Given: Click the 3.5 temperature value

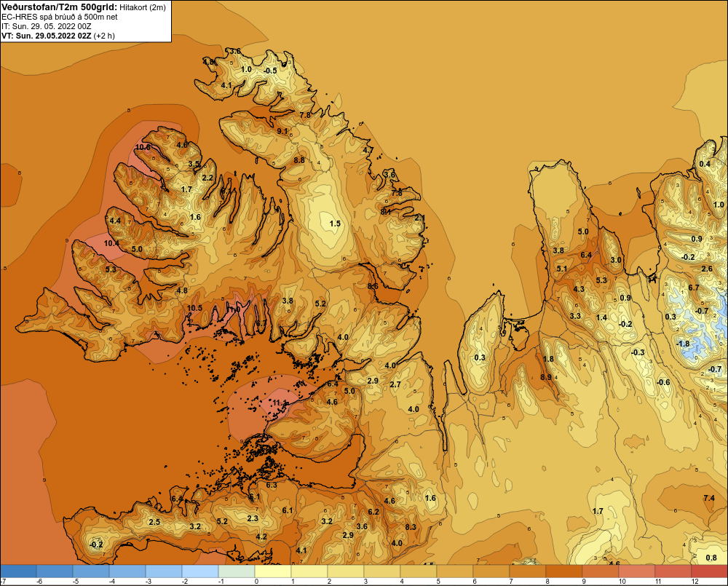Looking at the screenshot, I should [194, 164].
